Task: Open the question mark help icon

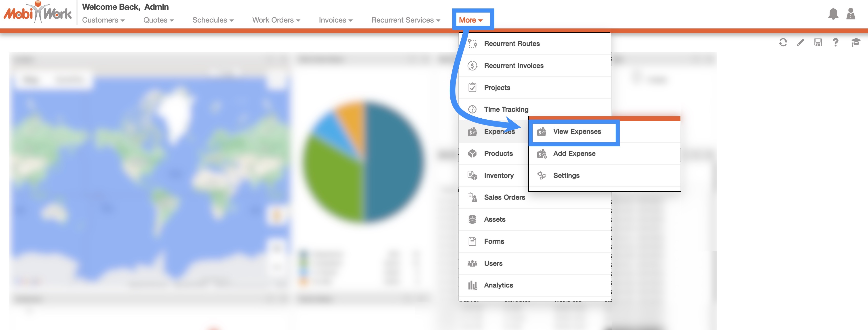Action: 835,43
